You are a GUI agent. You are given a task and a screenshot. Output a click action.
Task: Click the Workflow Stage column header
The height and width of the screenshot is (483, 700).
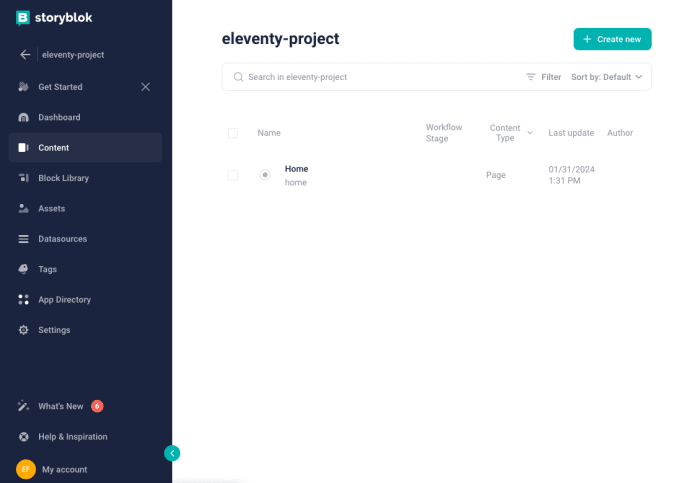point(444,133)
